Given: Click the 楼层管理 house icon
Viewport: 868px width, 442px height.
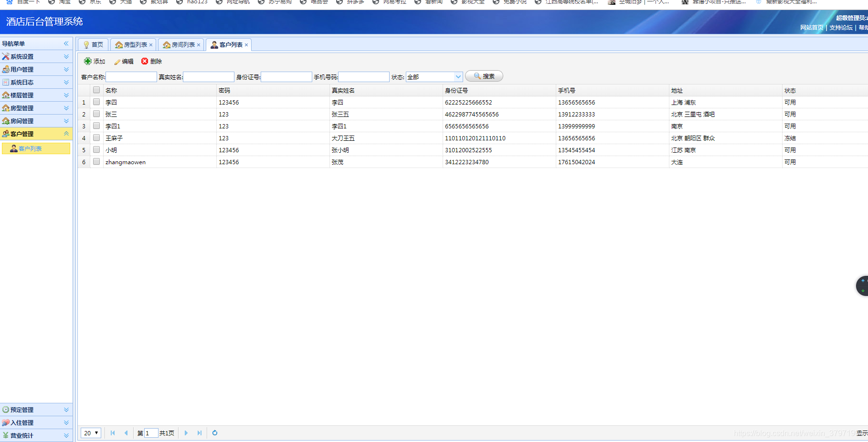Looking at the screenshot, I should 6,95.
